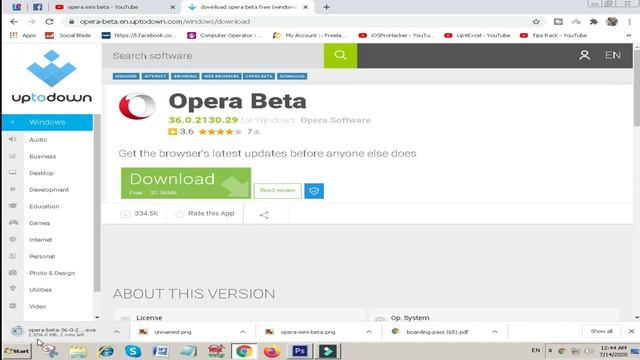Viewport: 640px width, 360px height.
Task: Click OPERA BETA breadcrumb tag
Action: [259, 76]
